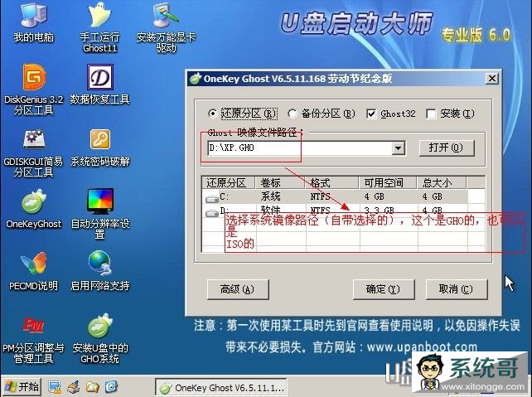Viewport: 532px width, 397px height.
Task: Click the D:\XP.GHO path field
Action: [300, 148]
